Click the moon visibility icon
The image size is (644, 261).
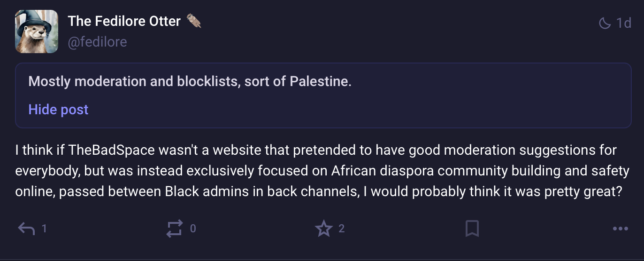[x=605, y=23]
